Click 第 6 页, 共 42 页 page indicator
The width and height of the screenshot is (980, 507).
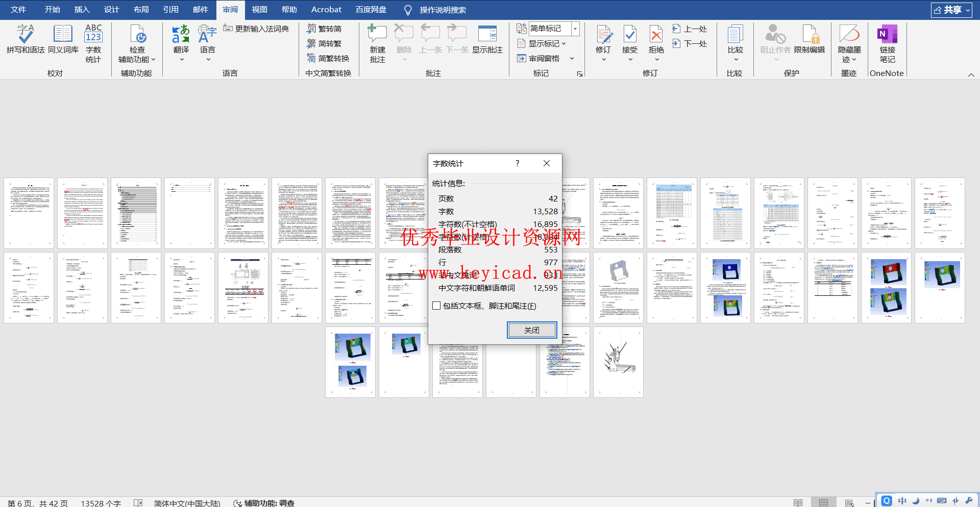pos(38,503)
